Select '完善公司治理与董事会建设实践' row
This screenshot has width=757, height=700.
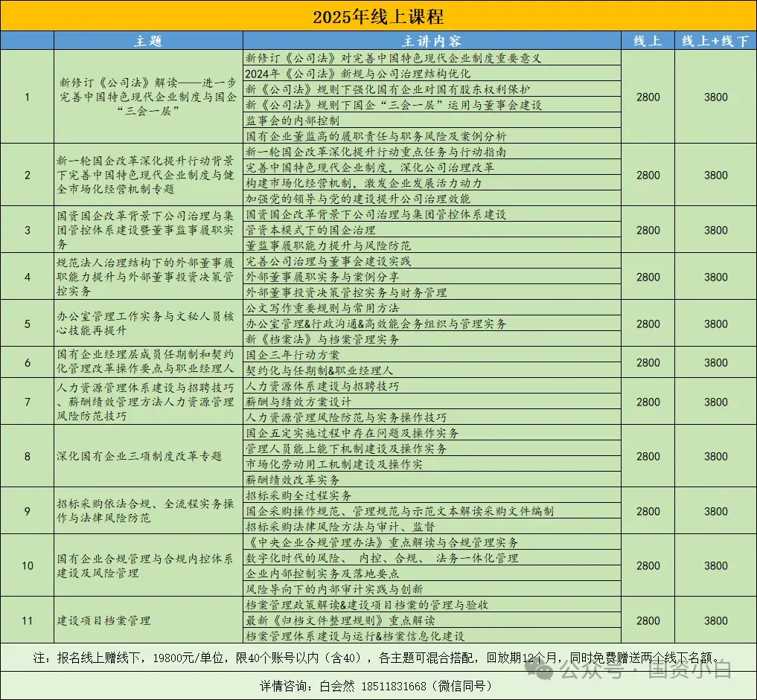click(x=432, y=261)
